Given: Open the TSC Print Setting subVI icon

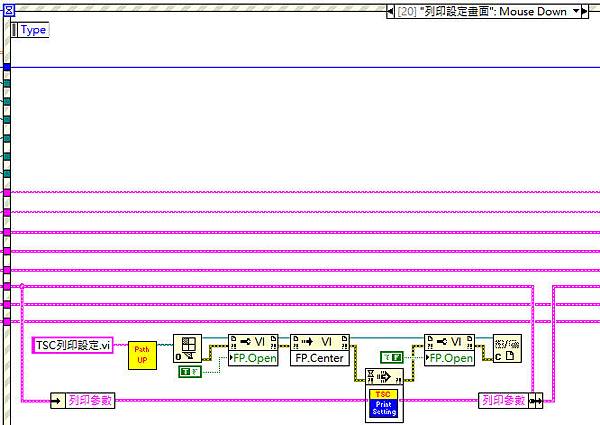Looking at the screenshot, I should 384,403.
